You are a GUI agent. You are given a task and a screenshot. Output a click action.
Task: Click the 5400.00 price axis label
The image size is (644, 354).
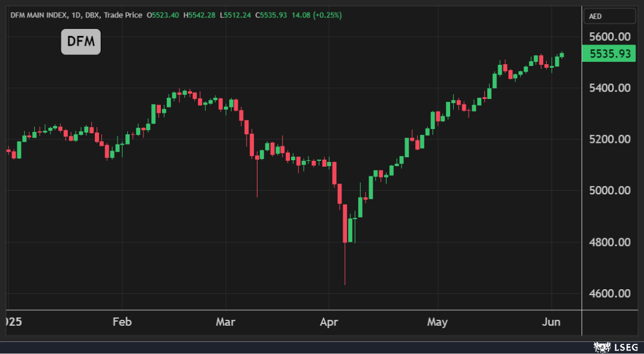pos(610,88)
